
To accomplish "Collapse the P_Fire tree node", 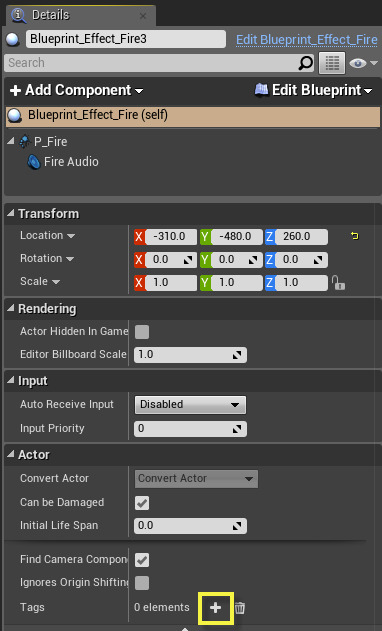I will (x=11, y=141).
